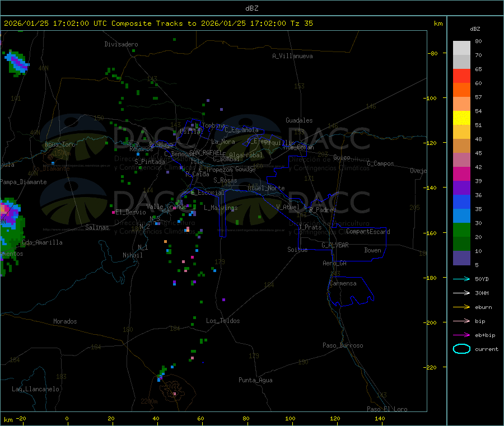Click the 80 dBZ light gray color band
The height and width of the screenshot is (426, 504).
point(461,48)
